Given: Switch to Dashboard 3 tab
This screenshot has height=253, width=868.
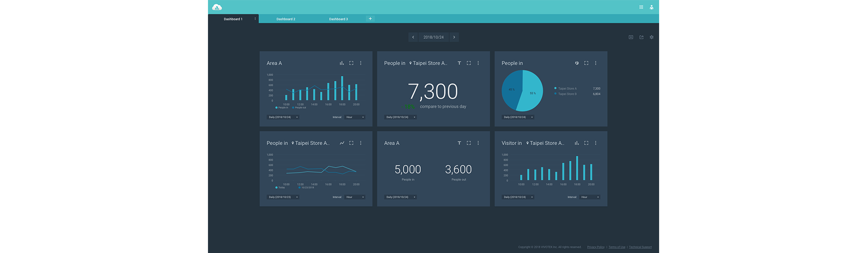Looking at the screenshot, I should click(x=338, y=19).
